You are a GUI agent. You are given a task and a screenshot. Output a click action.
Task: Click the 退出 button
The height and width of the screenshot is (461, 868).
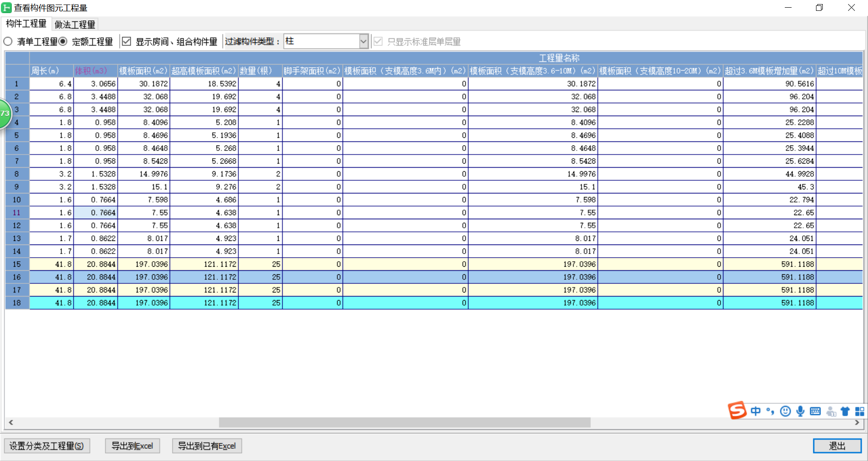[x=837, y=446]
